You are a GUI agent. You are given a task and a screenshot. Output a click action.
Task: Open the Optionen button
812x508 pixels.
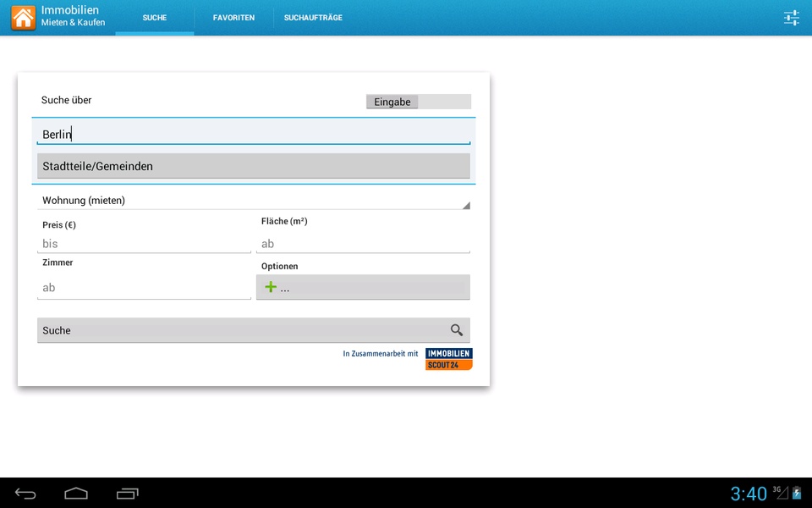click(363, 287)
